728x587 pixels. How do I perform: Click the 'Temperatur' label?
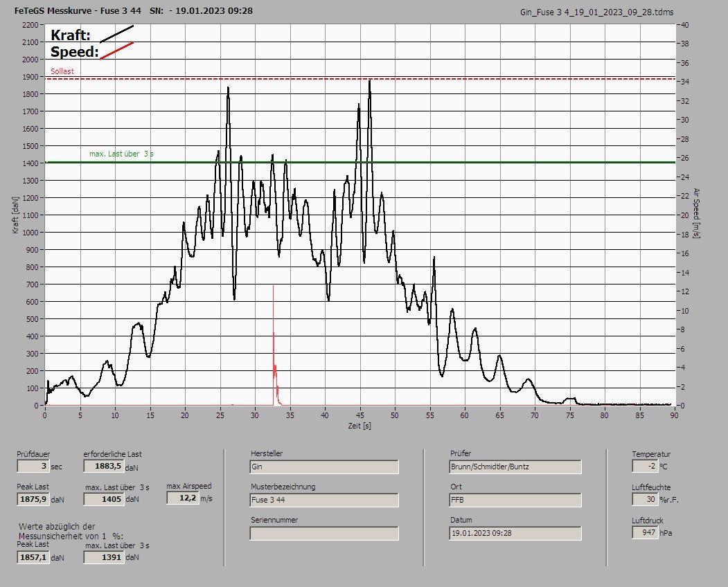click(651, 454)
